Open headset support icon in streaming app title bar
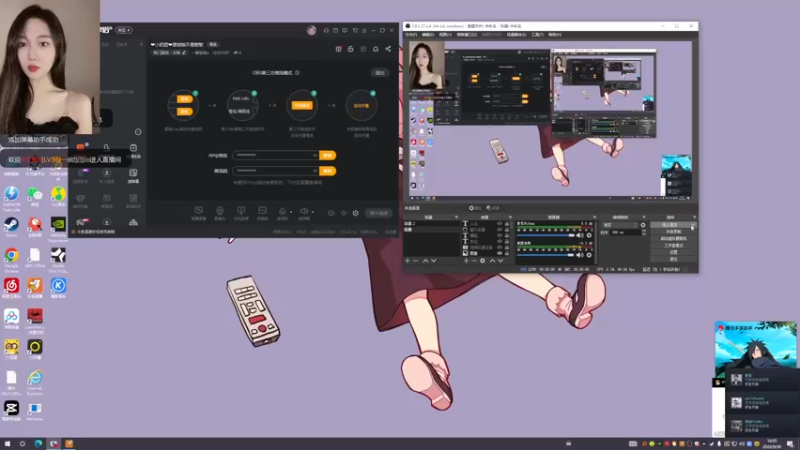This screenshot has height=450, width=800. pyautogui.click(x=326, y=30)
